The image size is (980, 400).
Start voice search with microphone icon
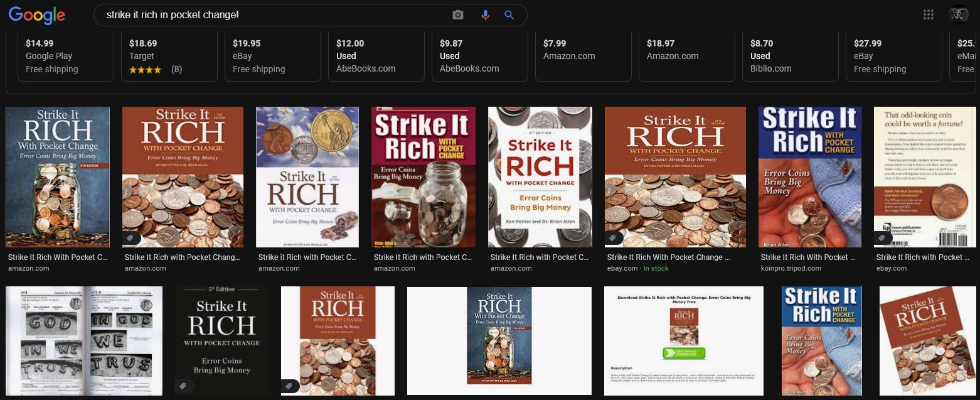pos(485,15)
